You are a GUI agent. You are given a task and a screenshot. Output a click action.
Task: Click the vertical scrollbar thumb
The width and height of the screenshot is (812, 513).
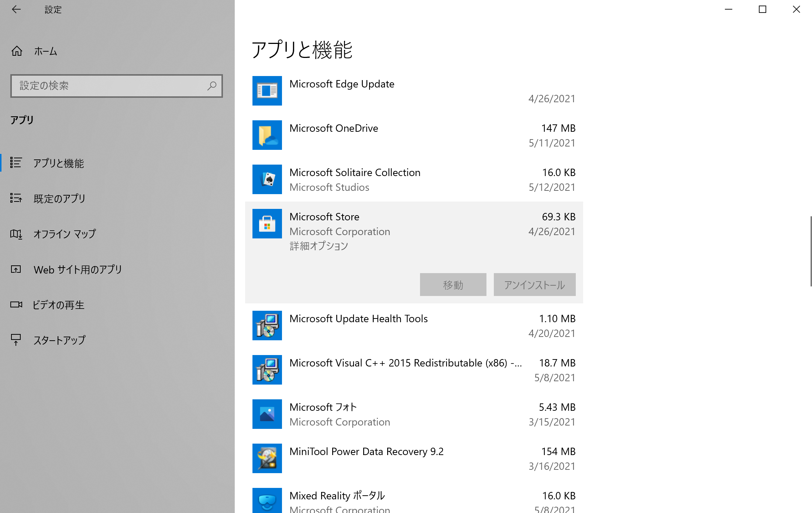coord(811,251)
